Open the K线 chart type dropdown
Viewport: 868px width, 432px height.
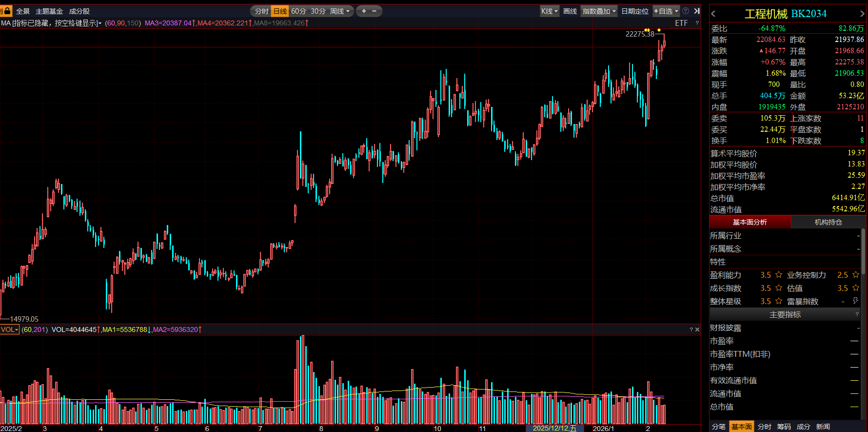click(x=550, y=11)
